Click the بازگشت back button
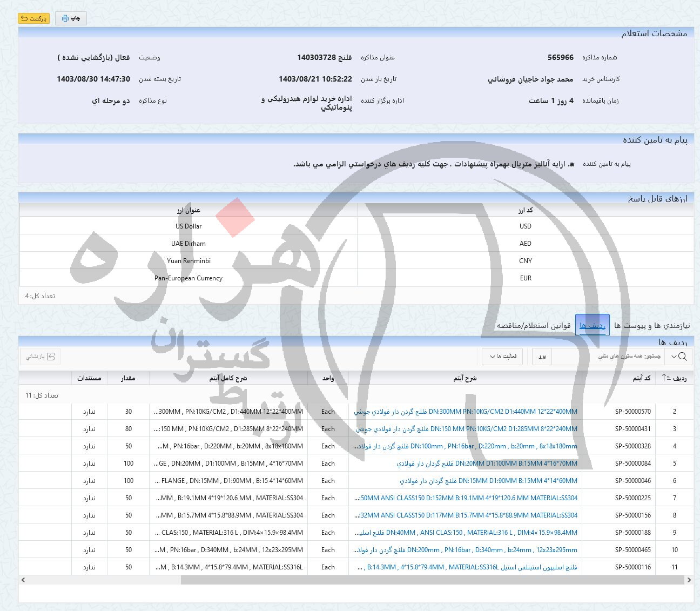The height and width of the screenshot is (611, 700). [33, 18]
